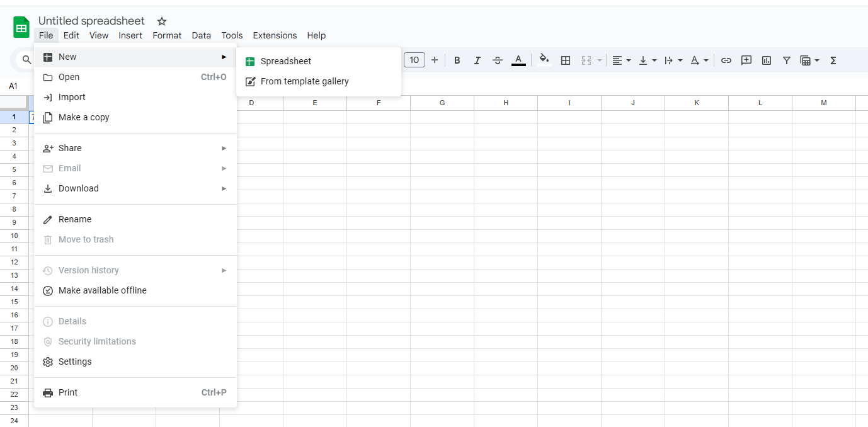Expand the horizontal align dropdown
This screenshot has width=868, height=427.
(621, 60)
